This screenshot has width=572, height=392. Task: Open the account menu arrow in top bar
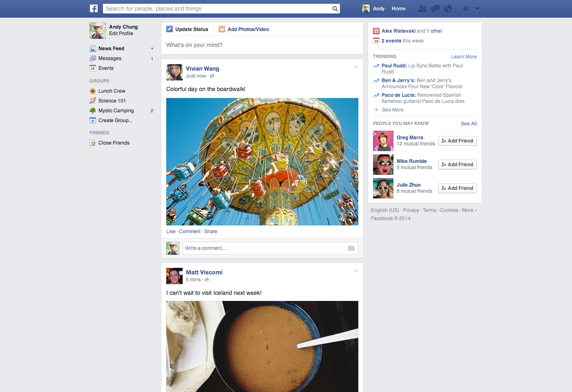tap(477, 9)
